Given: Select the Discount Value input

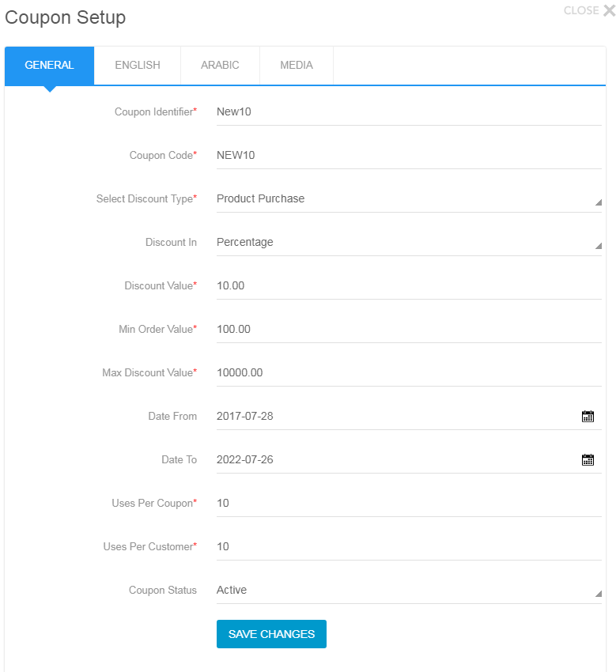Looking at the screenshot, I should (409, 286).
